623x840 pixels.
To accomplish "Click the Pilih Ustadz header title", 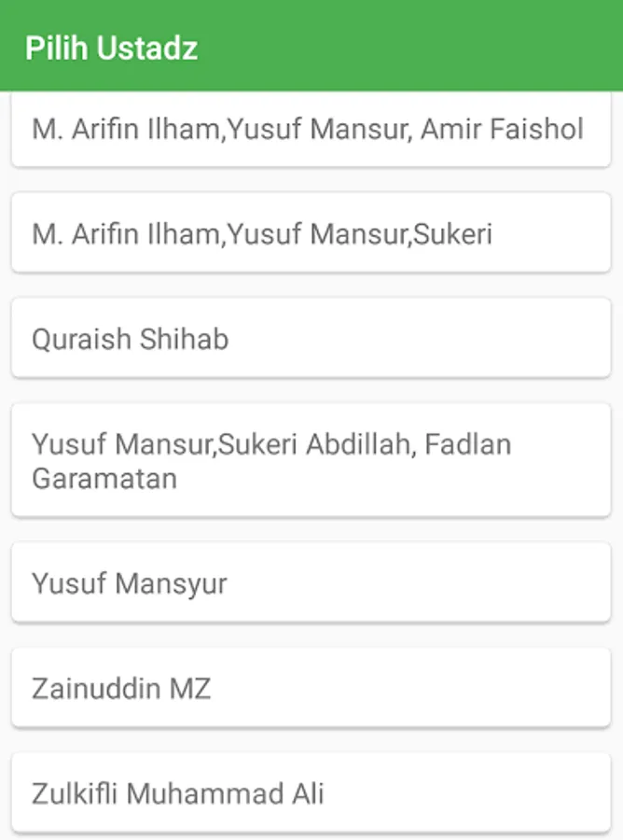I will pyautogui.click(x=111, y=48).
